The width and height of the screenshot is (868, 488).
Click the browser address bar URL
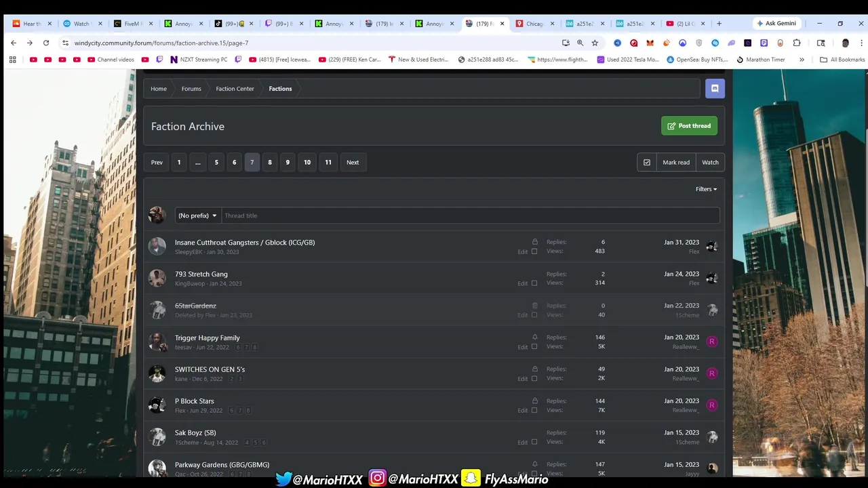click(x=161, y=43)
